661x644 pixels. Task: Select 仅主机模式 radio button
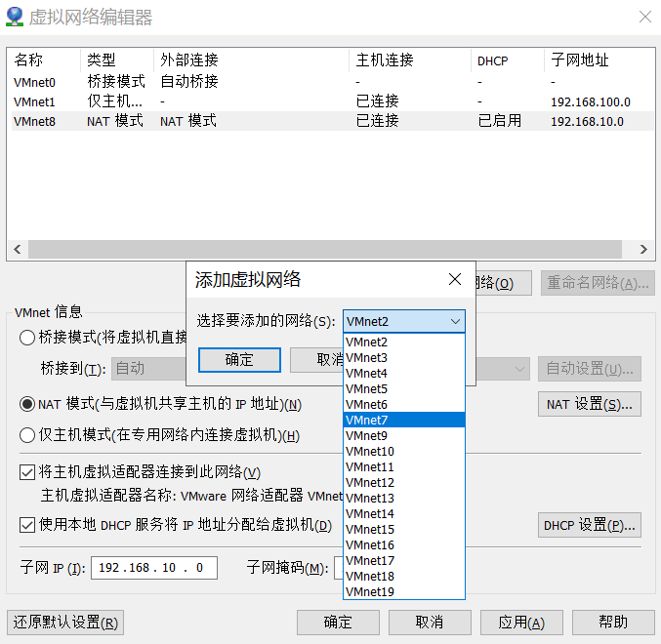[27, 435]
